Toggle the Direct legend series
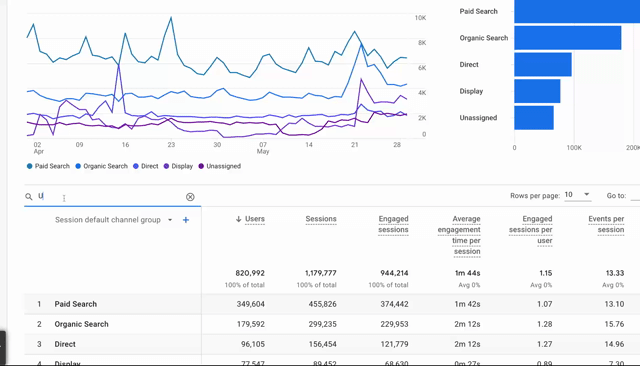 coord(146,166)
